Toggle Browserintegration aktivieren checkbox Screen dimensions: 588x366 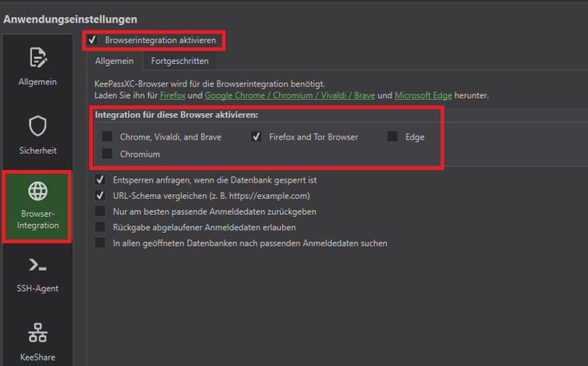(94, 39)
